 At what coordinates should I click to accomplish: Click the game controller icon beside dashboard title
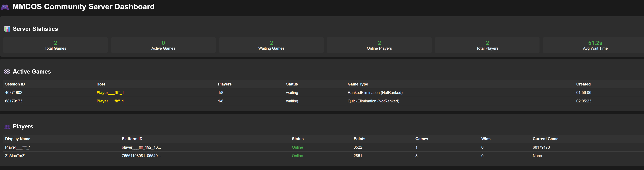pyautogui.click(x=5, y=7)
